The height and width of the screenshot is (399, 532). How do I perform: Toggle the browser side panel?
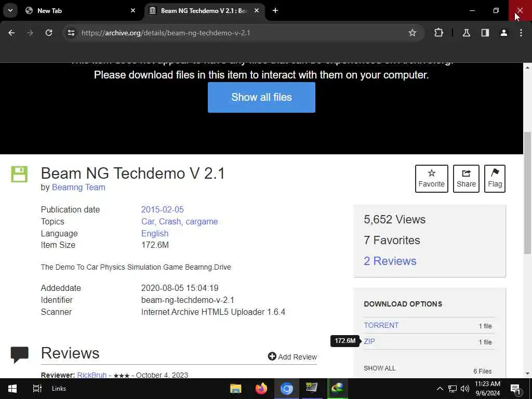point(485,33)
